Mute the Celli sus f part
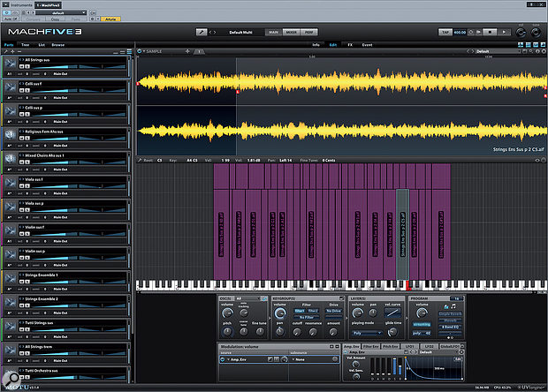This screenshot has height=392, width=548. [22, 90]
